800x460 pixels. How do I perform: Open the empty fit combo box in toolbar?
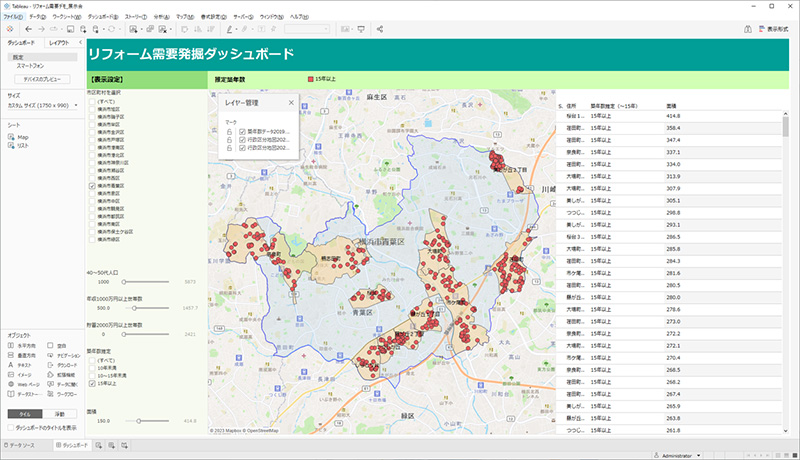pos(307,29)
